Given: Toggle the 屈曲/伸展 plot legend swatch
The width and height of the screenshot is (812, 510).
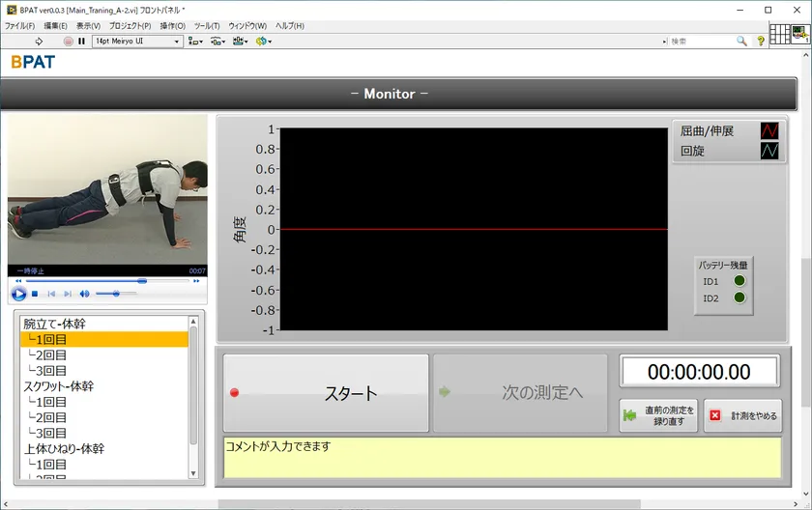Looking at the screenshot, I should coord(768,130).
